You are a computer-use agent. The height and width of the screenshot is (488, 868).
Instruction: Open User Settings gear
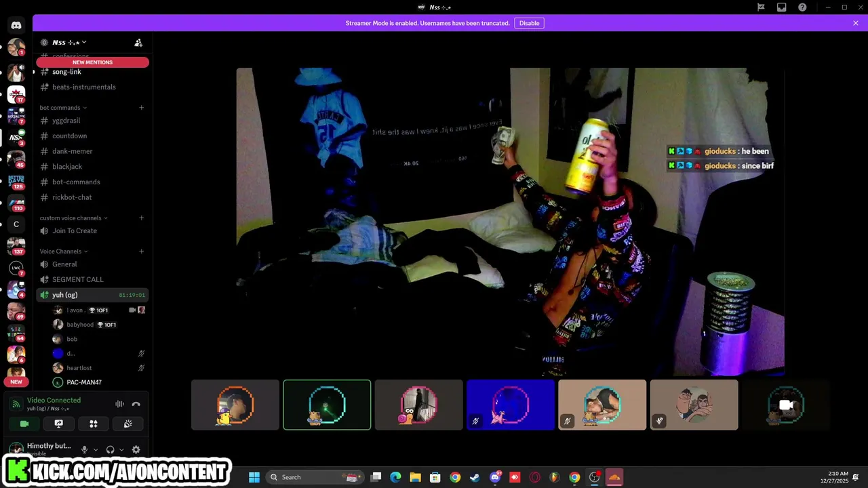[136, 449]
